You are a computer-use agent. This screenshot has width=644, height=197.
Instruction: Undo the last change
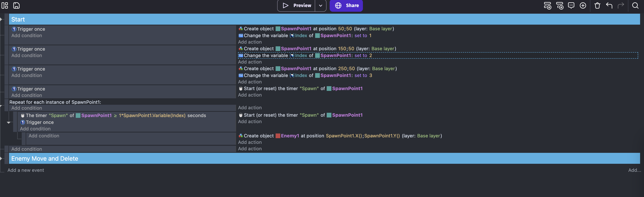tap(609, 5)
